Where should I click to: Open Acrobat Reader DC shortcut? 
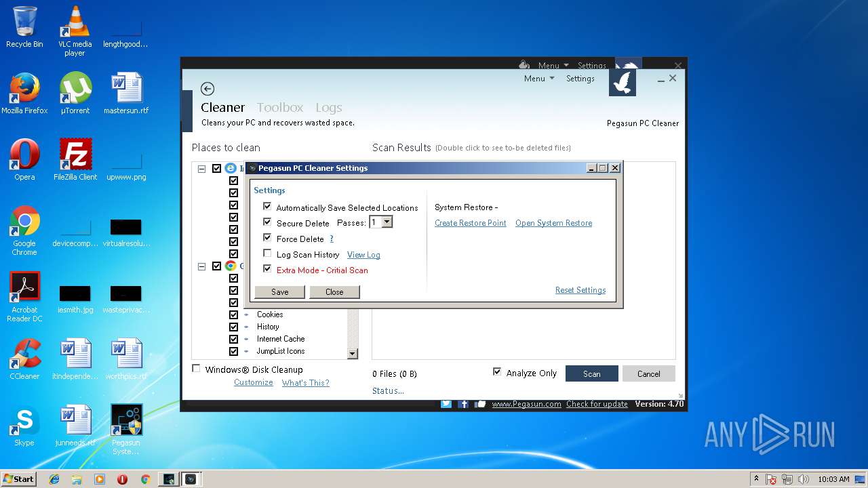(x=24, y=297)
